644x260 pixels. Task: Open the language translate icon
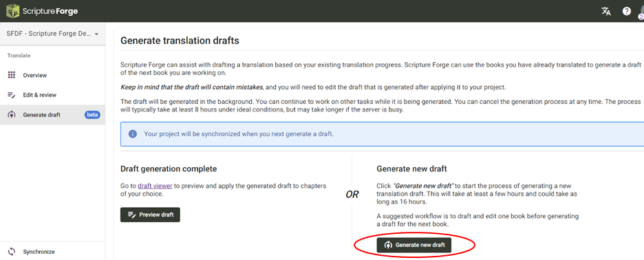pos(605,11)
